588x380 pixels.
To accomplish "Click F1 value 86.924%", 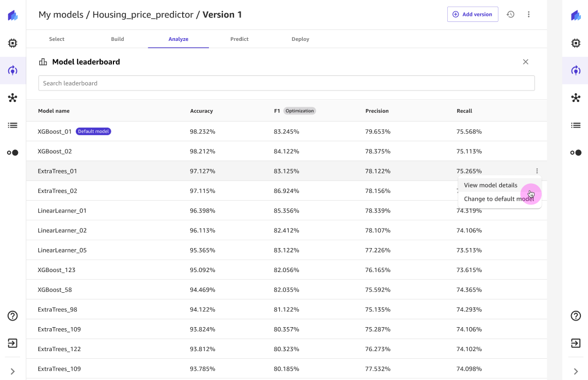I will tap(286, 191).
